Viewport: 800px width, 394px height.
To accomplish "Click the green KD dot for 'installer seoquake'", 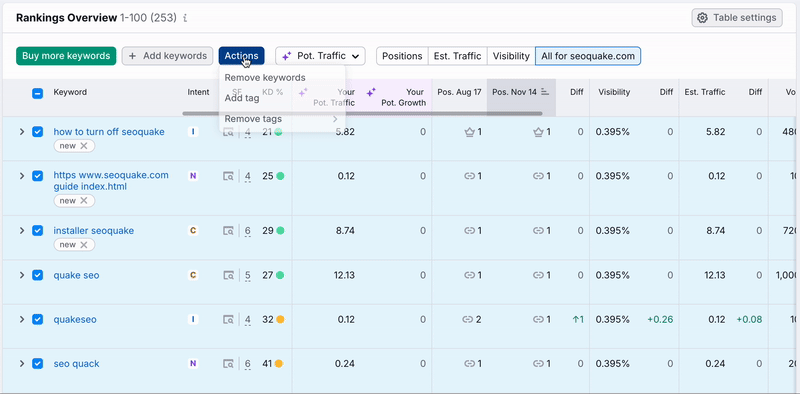I will click(x=280, y=231).
